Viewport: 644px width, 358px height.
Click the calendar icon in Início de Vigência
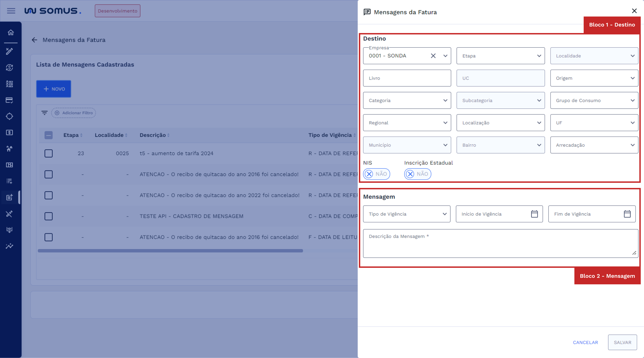point(535,214)
